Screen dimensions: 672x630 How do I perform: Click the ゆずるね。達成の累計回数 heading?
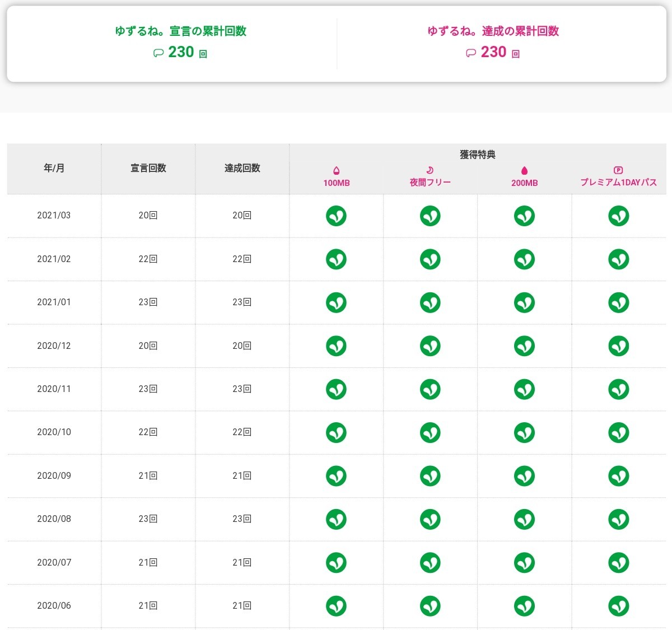[493, 31]
